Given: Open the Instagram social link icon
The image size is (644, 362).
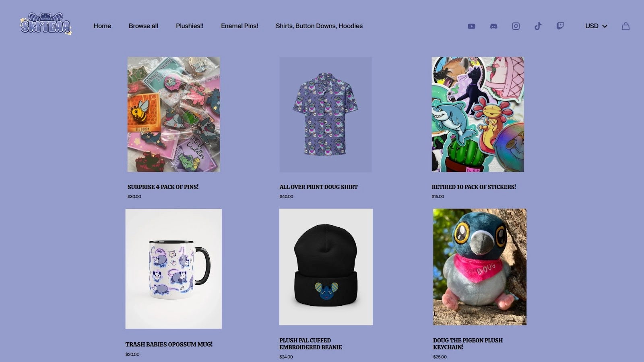Looking at the screenshot, I should pos(516,26).
